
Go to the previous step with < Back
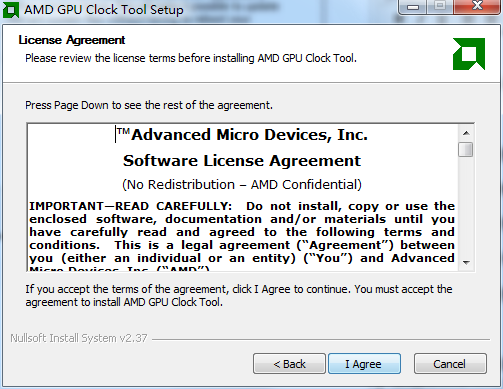[289, 364]
